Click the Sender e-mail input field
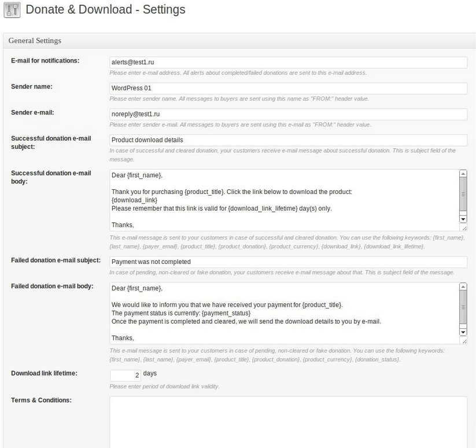The width and height of the screenshot is (476, 448). [x=288, y=114]
